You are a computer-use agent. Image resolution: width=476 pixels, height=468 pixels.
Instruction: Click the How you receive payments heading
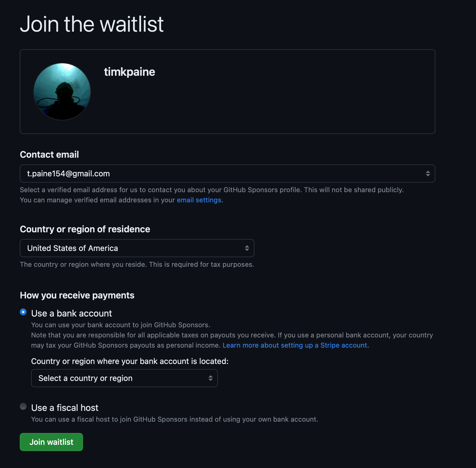point(77,295)
